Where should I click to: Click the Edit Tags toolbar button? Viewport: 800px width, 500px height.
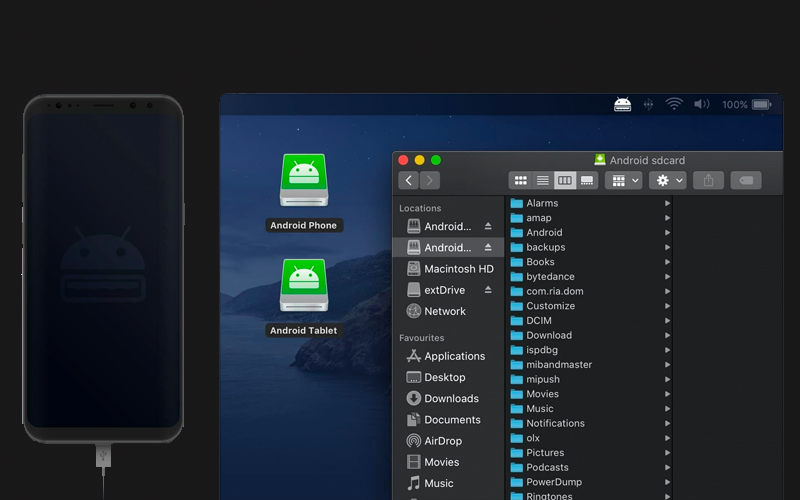[x=745, y=180]
